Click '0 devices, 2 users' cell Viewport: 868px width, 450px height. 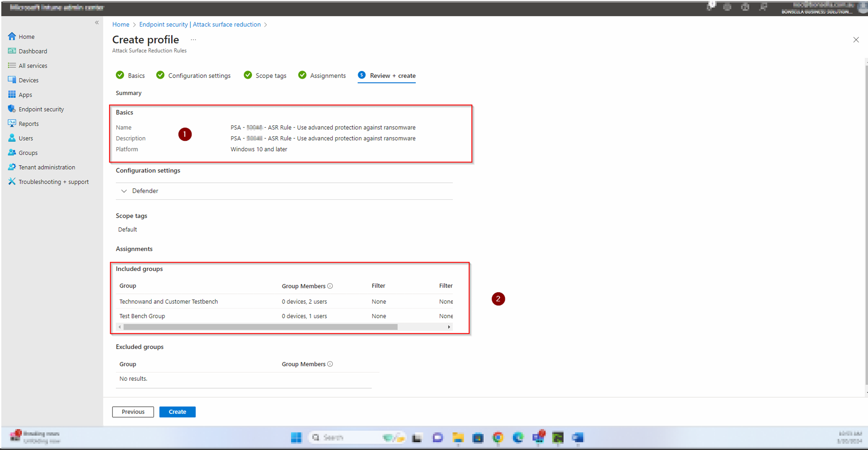coord(304,301)
